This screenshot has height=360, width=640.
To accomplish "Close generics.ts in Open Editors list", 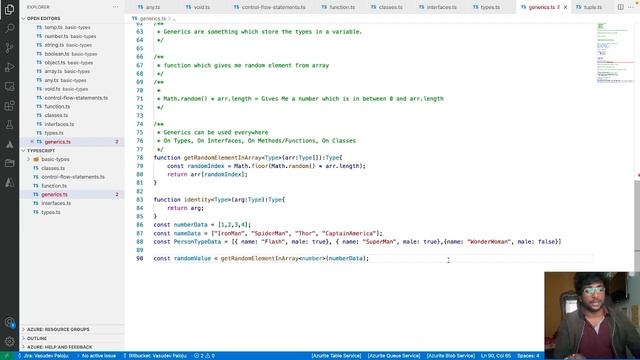I will click(32, 142).
